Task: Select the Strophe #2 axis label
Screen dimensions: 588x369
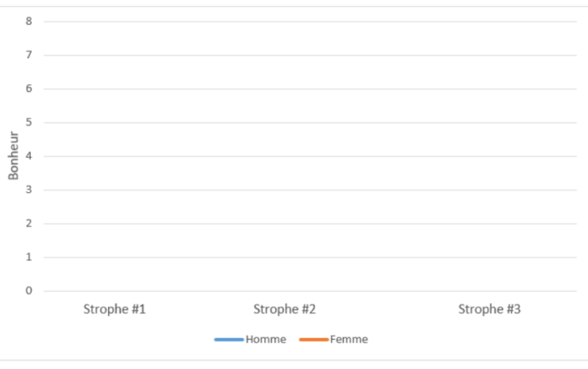Action: (x=285, y=309)
